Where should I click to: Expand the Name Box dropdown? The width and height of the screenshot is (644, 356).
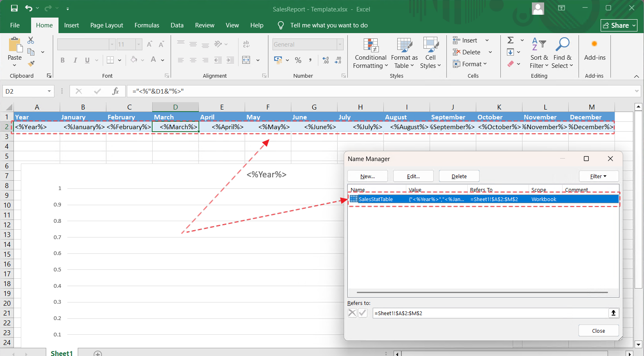[x=49, y=91]
